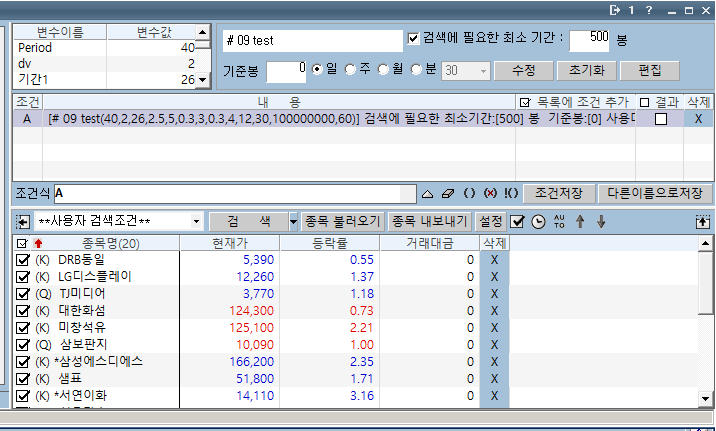The image size is (716, 431).
Task: Toggle the 목록에 조건 추가 checkbox
Action: pyautogui.click(x=525, y=102)
